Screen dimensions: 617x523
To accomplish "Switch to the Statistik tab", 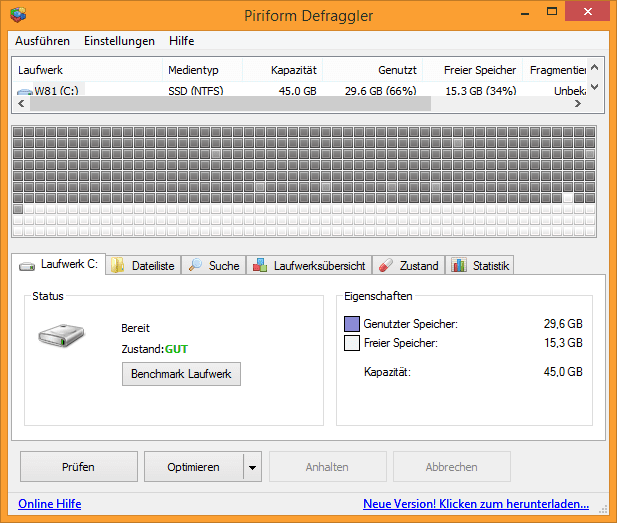I will click(480, 265).
